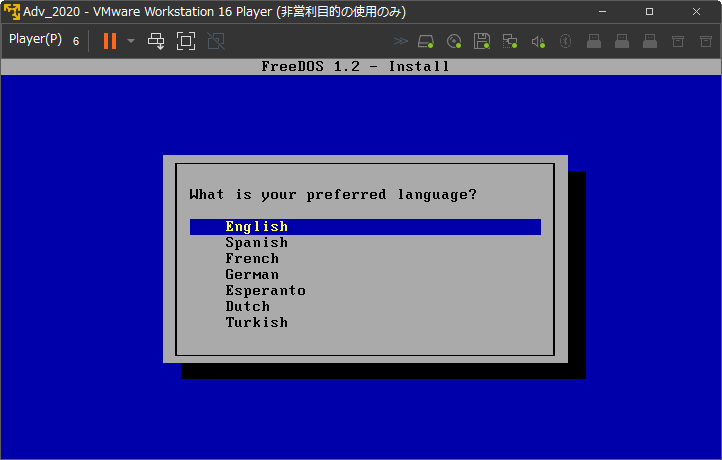
Task: Open the network adapter device icon
Action: (x=510, y=41)
